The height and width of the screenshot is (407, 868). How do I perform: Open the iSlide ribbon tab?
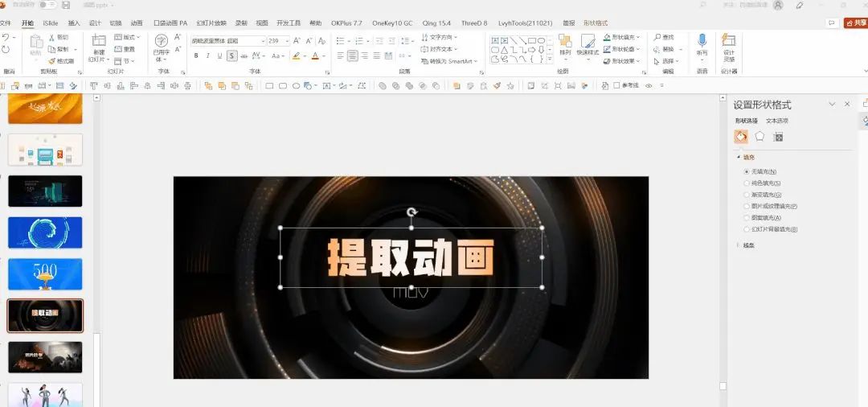click(51, 23)
